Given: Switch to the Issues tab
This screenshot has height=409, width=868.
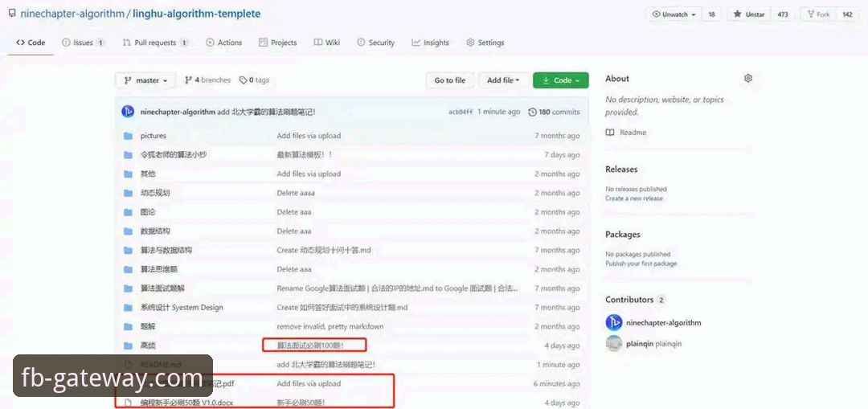Looking at the screenshot, I should [x=83, y=43].
